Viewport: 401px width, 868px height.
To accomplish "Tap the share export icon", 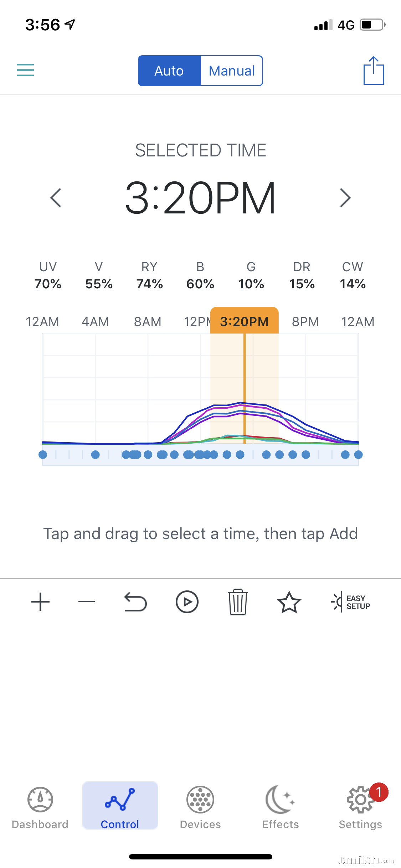I will 373,71.
